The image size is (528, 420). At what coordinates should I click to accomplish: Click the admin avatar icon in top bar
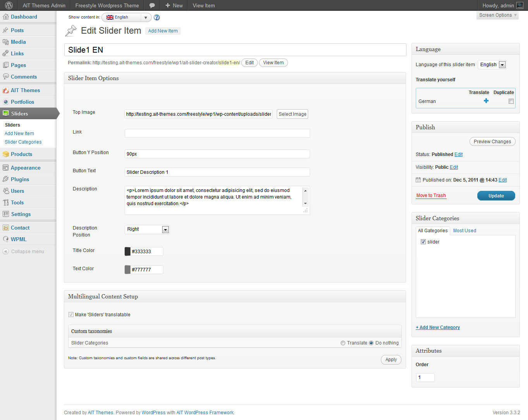tap(520, 5)
